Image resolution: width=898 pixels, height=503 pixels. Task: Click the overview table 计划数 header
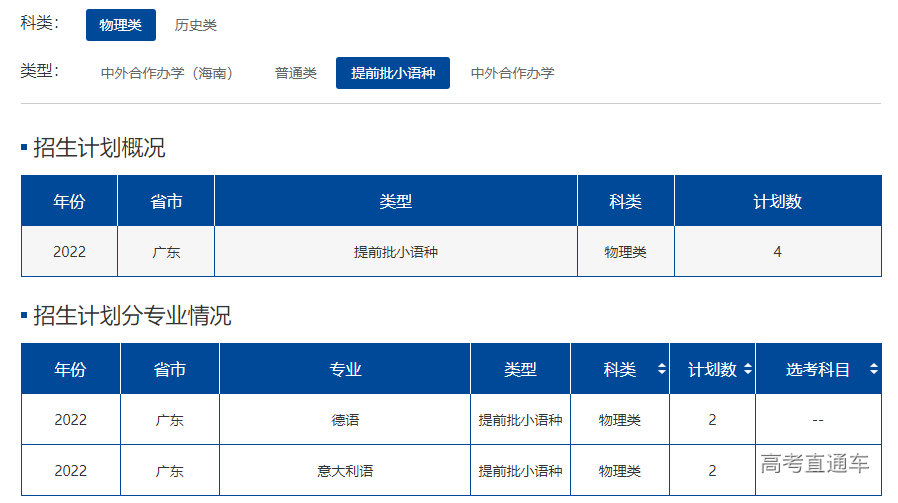click(777, 201)
